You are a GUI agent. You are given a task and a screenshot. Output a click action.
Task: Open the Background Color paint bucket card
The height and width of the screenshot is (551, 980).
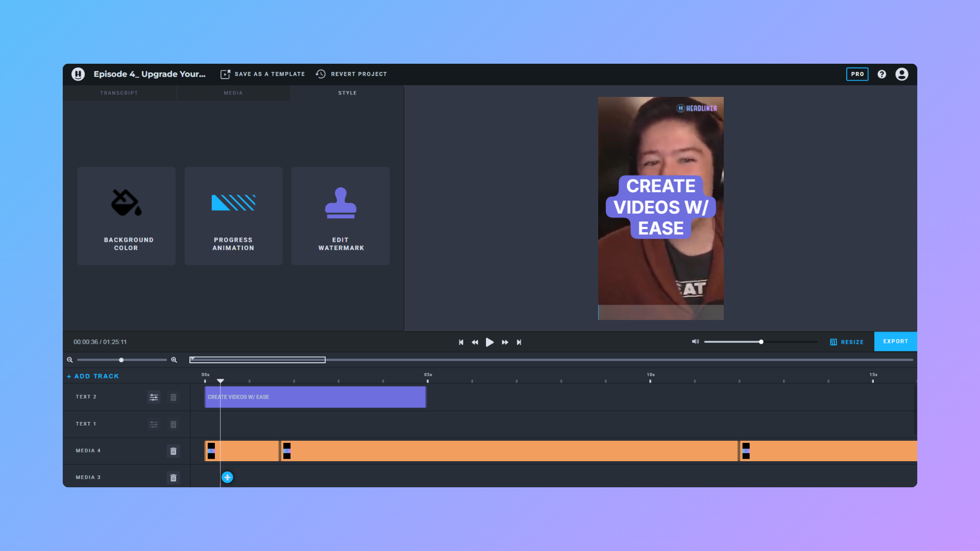point(126,216)
